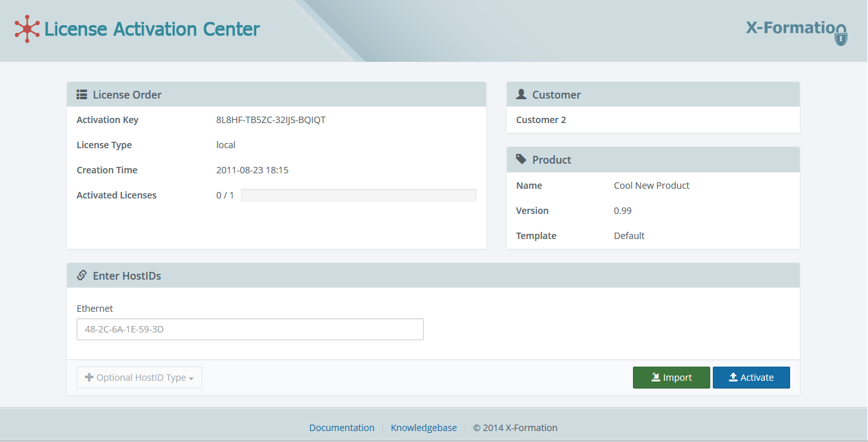Click the Template value Default
Screen dimensions: 868x442
[x=629, y=236]
